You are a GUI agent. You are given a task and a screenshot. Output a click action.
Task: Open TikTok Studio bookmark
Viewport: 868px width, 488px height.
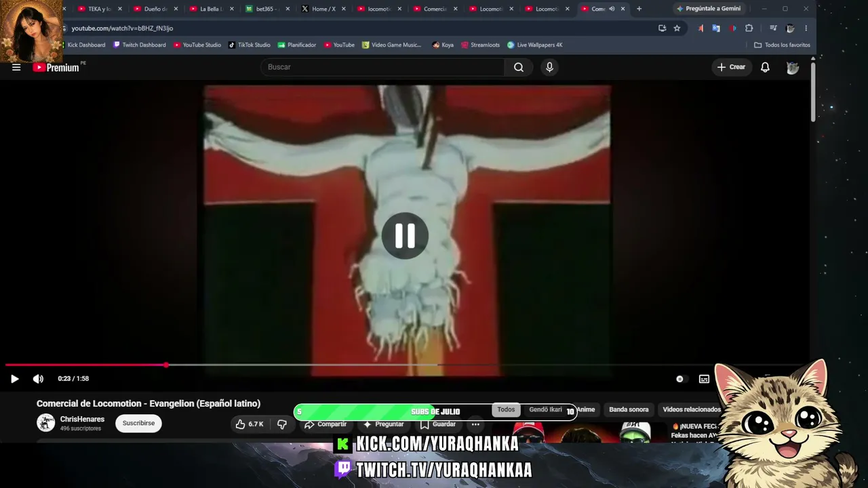249,45
